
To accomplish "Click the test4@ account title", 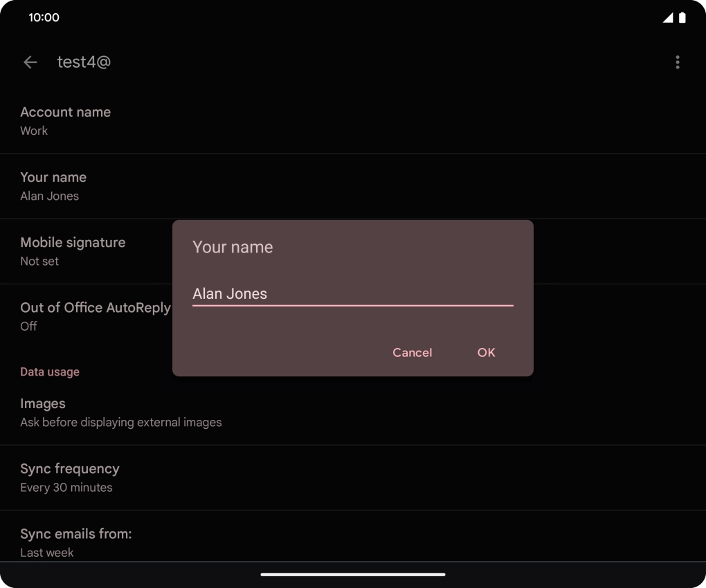I will (84, 62).
